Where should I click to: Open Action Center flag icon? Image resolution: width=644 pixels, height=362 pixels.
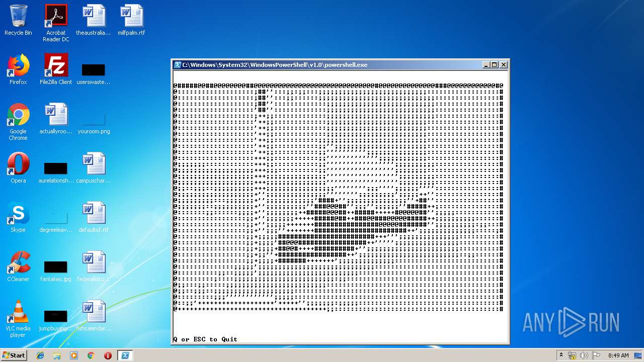pos(596,355)
